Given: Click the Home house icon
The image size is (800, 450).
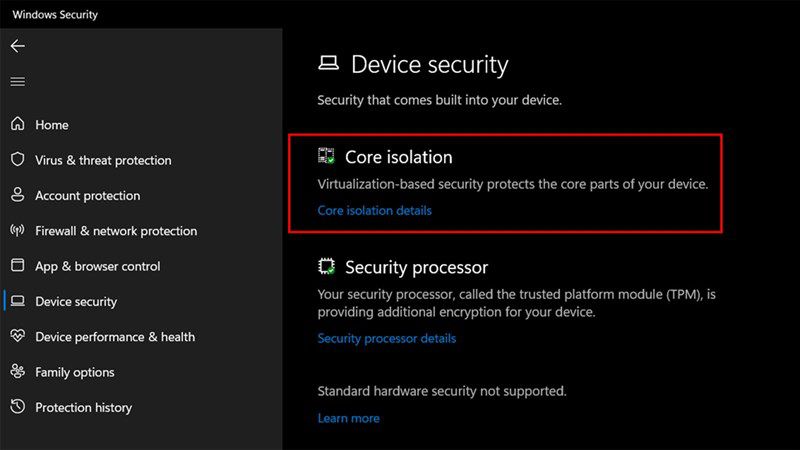Looking at the screenshot, I should coord(18,123).
